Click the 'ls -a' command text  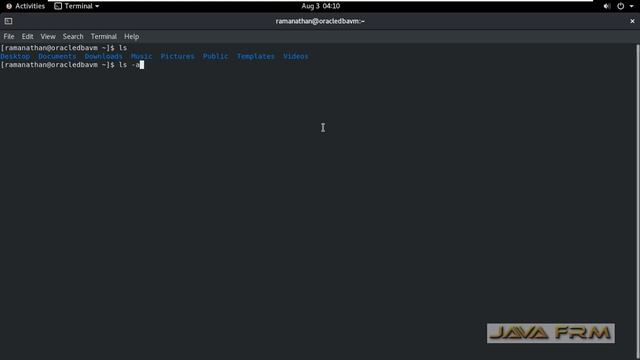(x=129, y=65)
